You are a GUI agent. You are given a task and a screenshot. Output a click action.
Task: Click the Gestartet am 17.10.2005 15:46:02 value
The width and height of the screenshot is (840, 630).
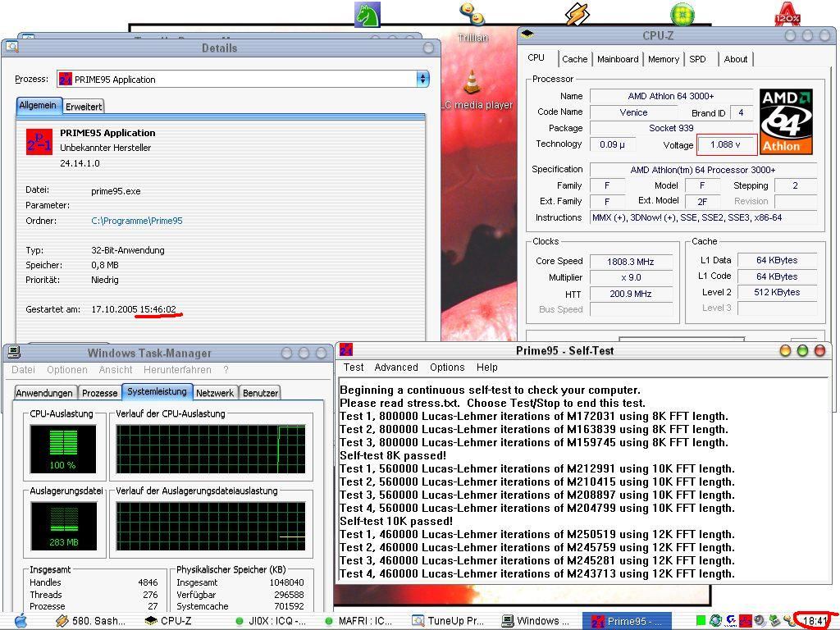coord(134,309)
